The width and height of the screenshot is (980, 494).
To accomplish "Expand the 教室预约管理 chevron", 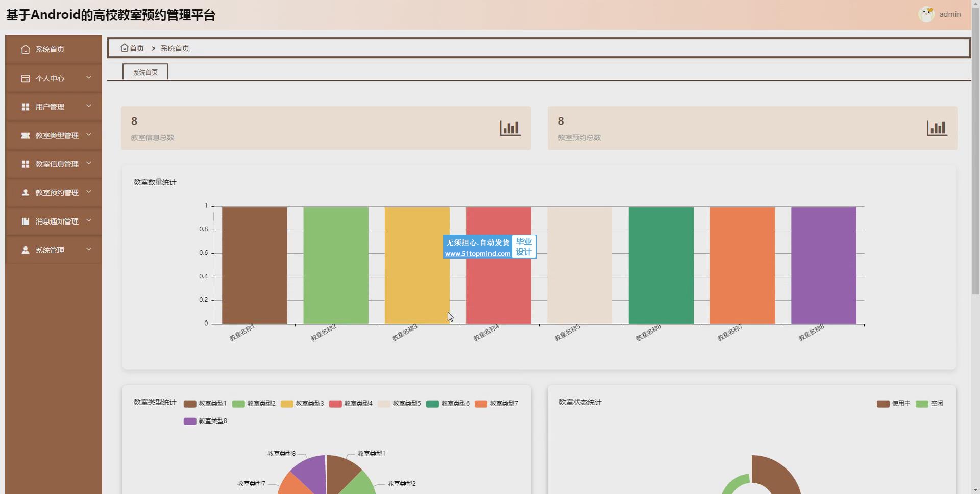I will tap(89, 192).
